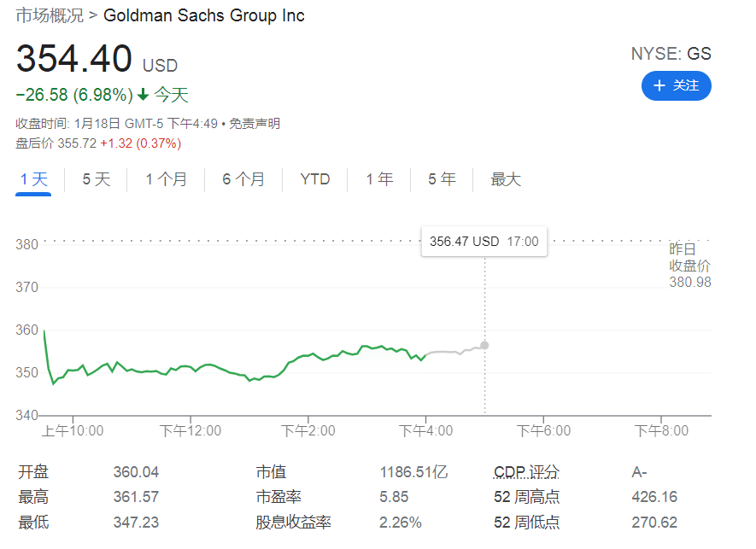Screen dimensions: 756x549
Task: Click the CDP 评分 label
Action: coord(526,472)
